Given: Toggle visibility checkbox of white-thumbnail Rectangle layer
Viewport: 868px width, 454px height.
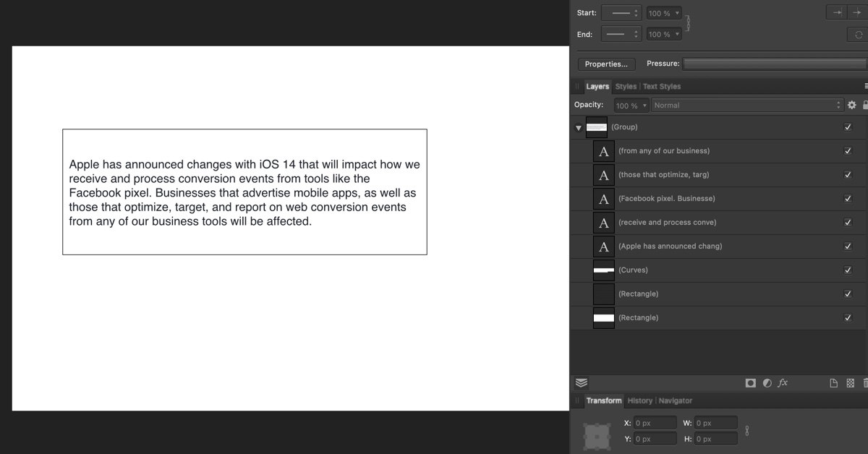Looking at the screenshot, I should (x=848, y=318).
